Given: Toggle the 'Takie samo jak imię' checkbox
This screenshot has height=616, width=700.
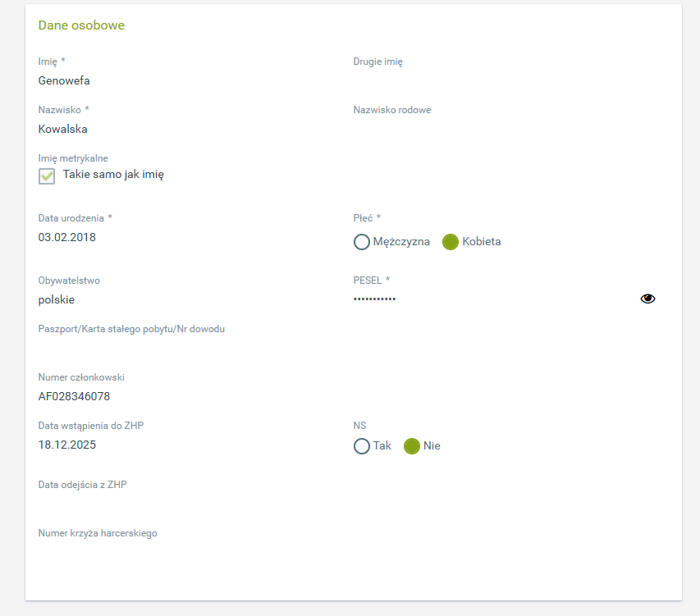Looking at the screenshot, I should pyautogui.click(x=47, y=176).
